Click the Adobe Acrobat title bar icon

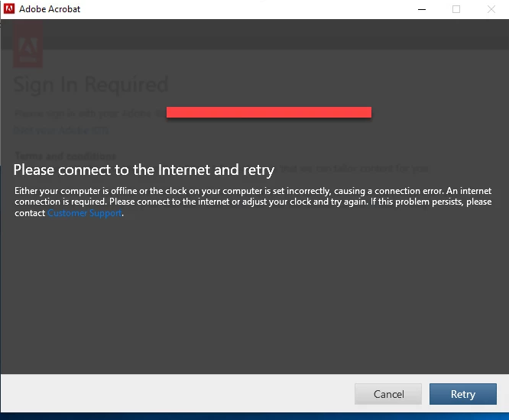[9, 8]
